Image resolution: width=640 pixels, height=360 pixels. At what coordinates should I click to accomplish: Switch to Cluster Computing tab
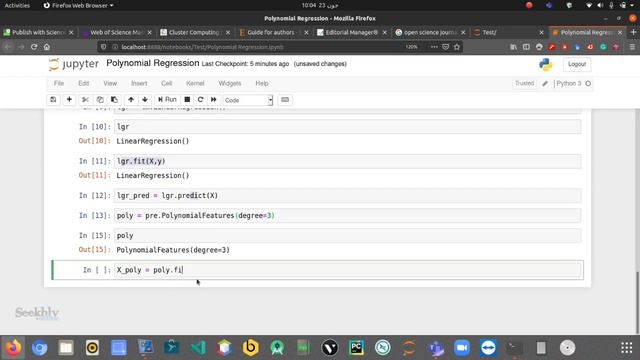point(194,32)
